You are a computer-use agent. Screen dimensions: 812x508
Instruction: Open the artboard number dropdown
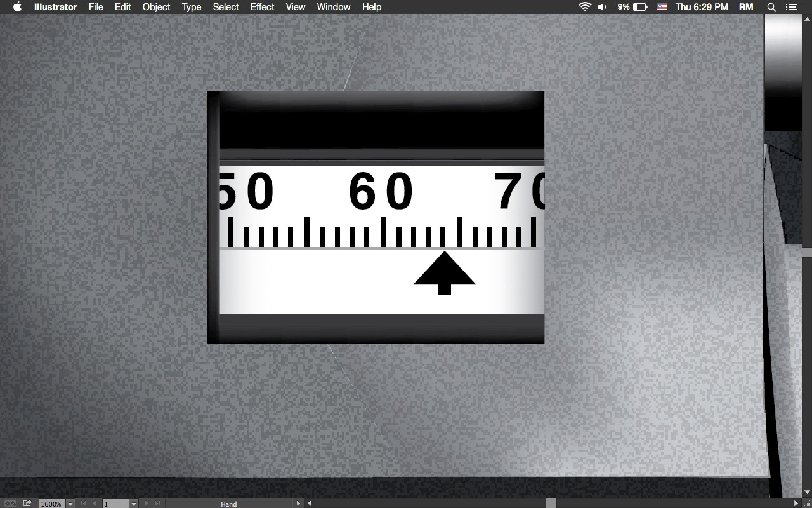134,504
